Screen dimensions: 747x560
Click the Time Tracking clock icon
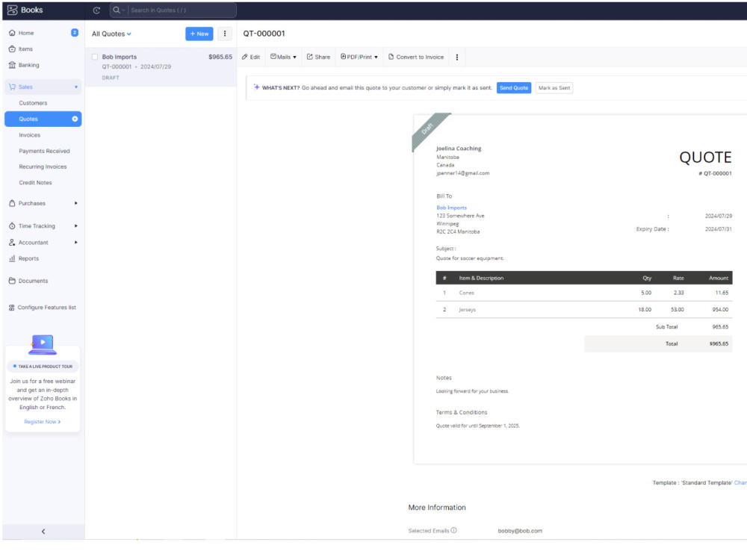(12, 226)
